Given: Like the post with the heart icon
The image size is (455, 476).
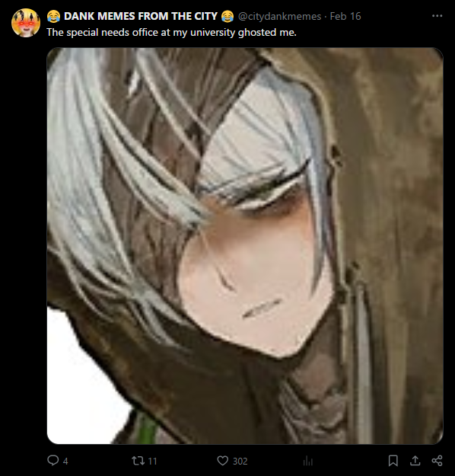Looking at the screenshot, I should point(223,461).
